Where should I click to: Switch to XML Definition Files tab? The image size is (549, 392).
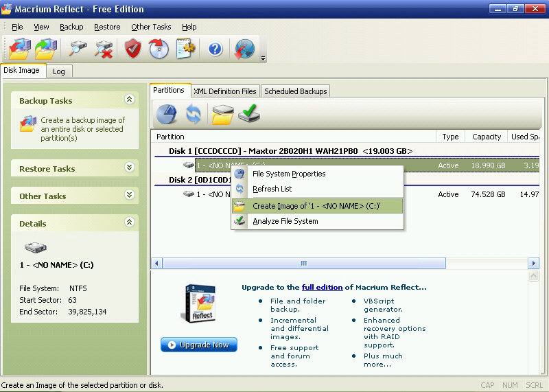pyautogui.click(x=225, y=91)
